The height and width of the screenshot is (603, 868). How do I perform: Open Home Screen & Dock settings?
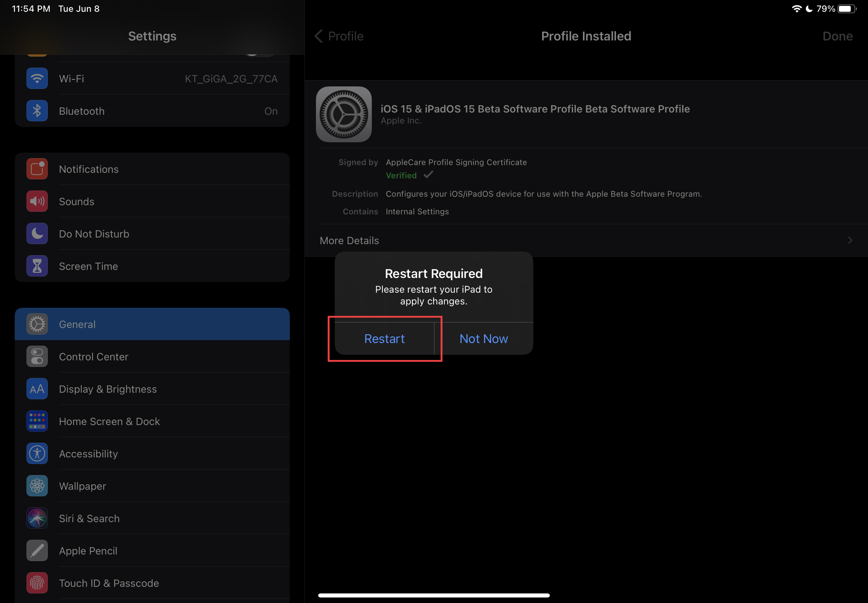109,421
